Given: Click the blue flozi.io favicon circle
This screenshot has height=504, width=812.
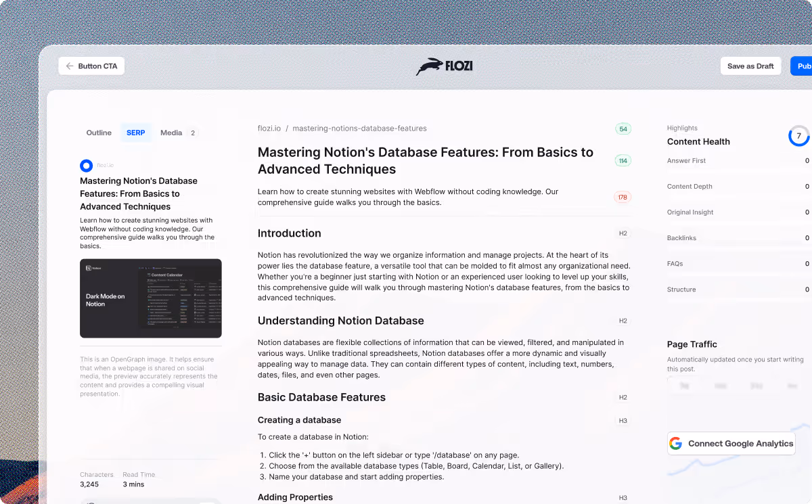Looking at the screenshot, I should pos(86,165).
